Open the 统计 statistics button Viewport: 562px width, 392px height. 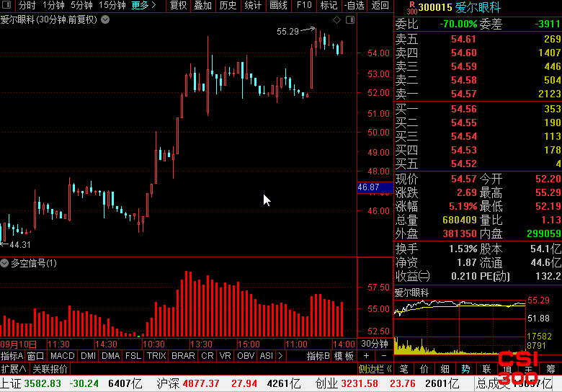coord(253,5)
